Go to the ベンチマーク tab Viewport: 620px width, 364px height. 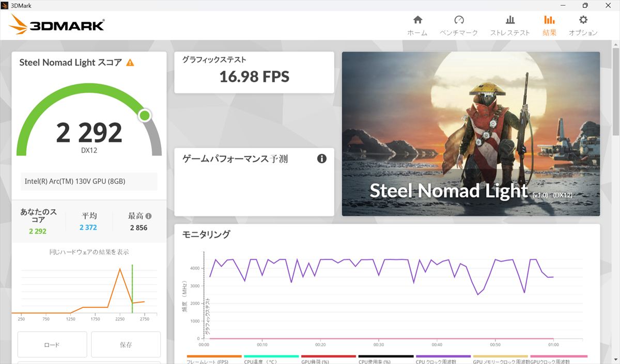click(x=459, y=26)
